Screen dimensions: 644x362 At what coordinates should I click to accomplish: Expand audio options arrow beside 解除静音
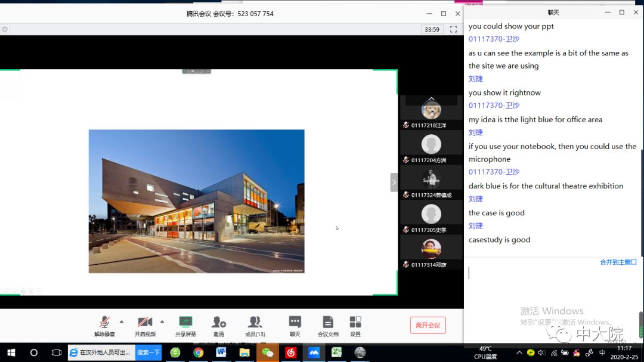point(122,321)
